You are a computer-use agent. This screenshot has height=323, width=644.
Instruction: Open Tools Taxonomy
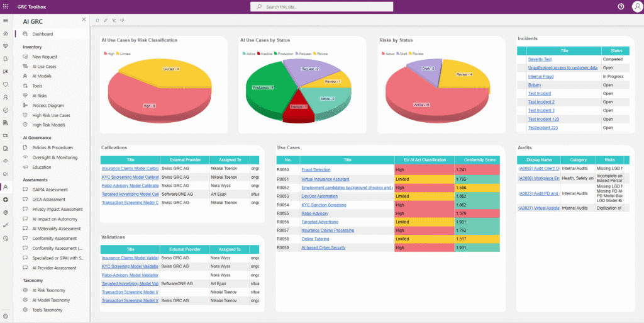[47, 310]
